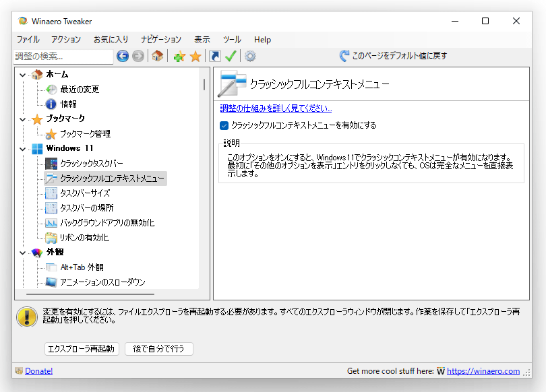Click the バックグラウンドアプリの無効化 icon
The width and height of the screenshot is (546, 392).
click(x=51, y=223)
